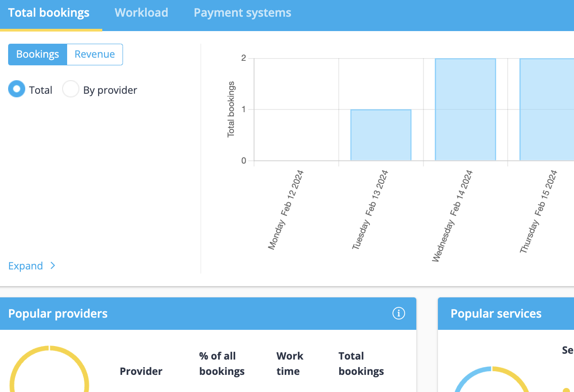The image size is (574, 392).
Task: Click the Work time column header
Action: click(x=290, y=364)
